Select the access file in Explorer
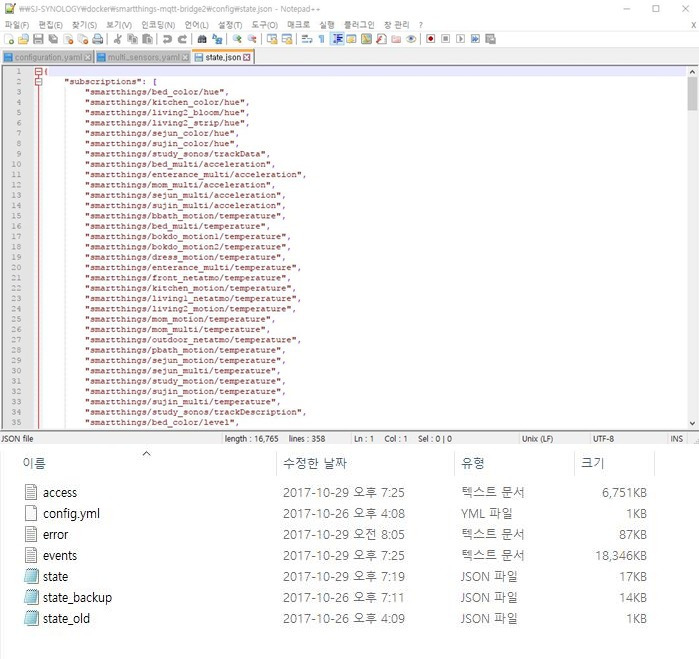 point(60,493)
